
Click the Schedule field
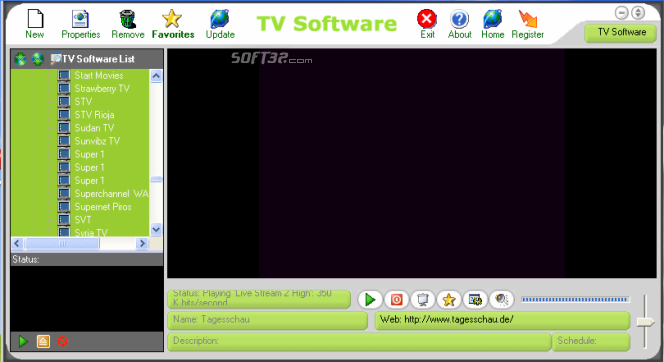(591, 342)
